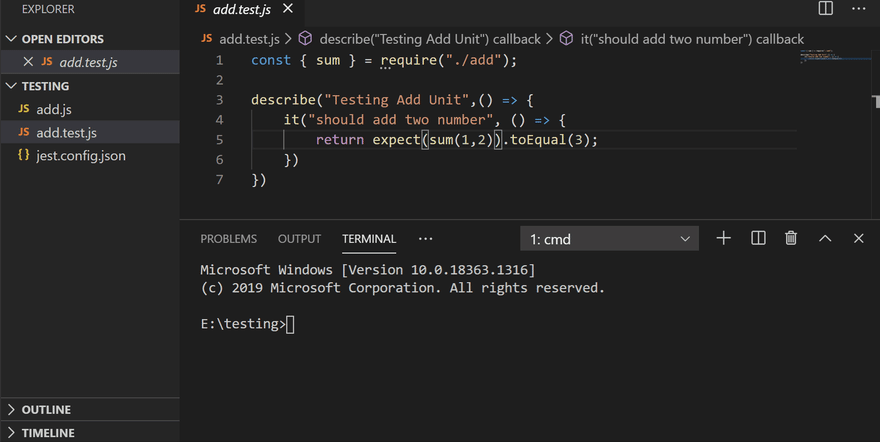
Task: Select add.test.js entry under Open Editors
Action: pos(90,62)
